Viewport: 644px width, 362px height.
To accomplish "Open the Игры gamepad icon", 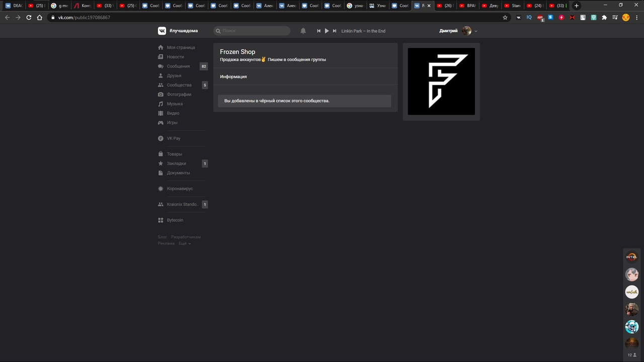I will (160, 123).
